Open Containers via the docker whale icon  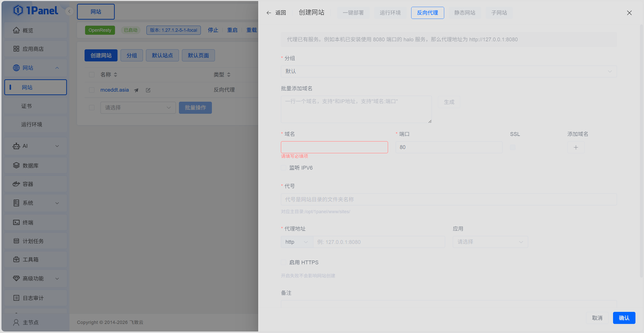16,184
